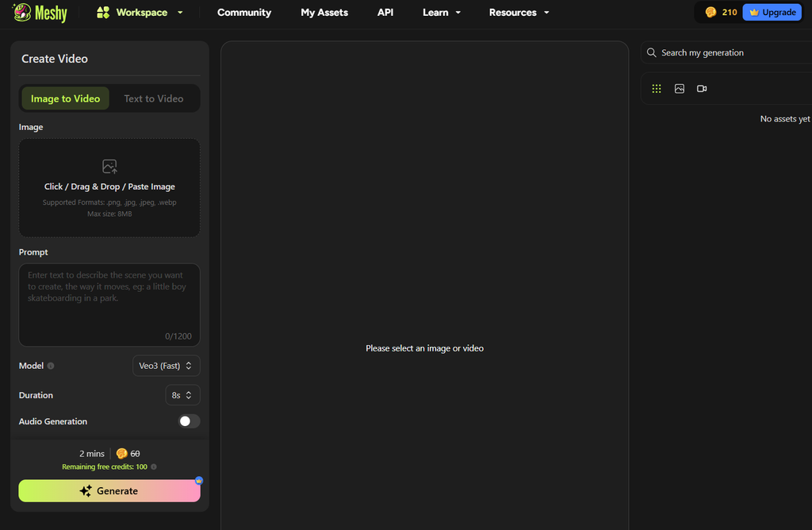Filter generations by image icon
The height and width of the screenshot is (530, 812).
click(680, 89)
